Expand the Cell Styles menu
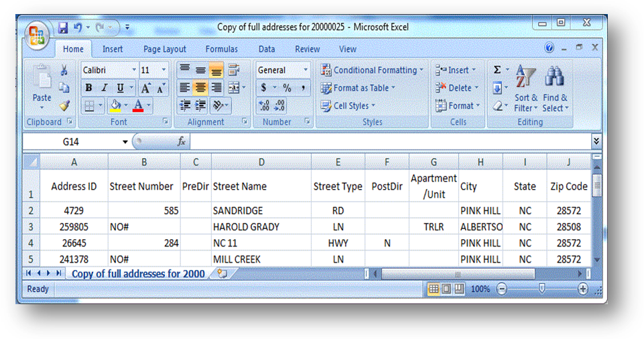Screen dimensions: 644x339 pyautogui.click(x=348, y=106)
